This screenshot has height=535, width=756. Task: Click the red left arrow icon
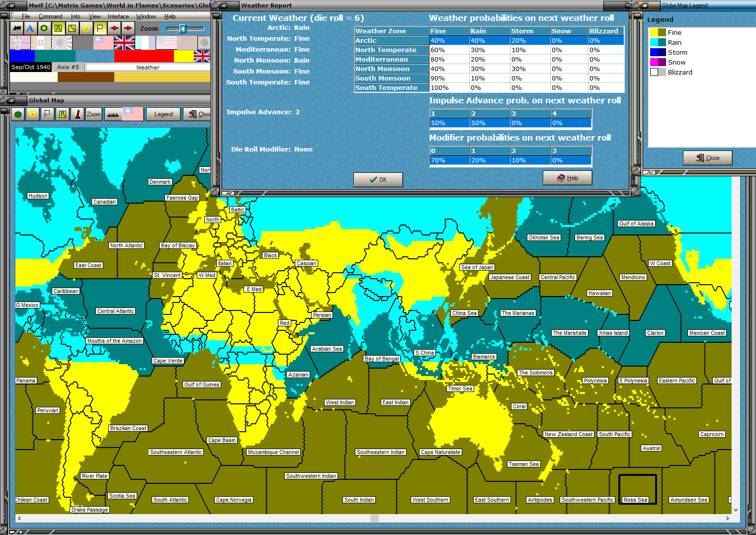[x=114, y=28]
